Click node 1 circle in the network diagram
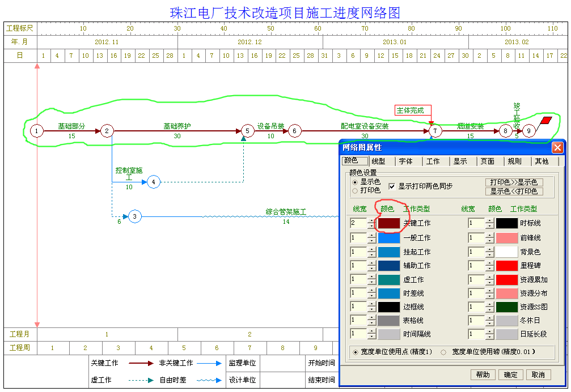Image resolution: width=571 pixels, height=392 pixels. click(x=36, y=131)
